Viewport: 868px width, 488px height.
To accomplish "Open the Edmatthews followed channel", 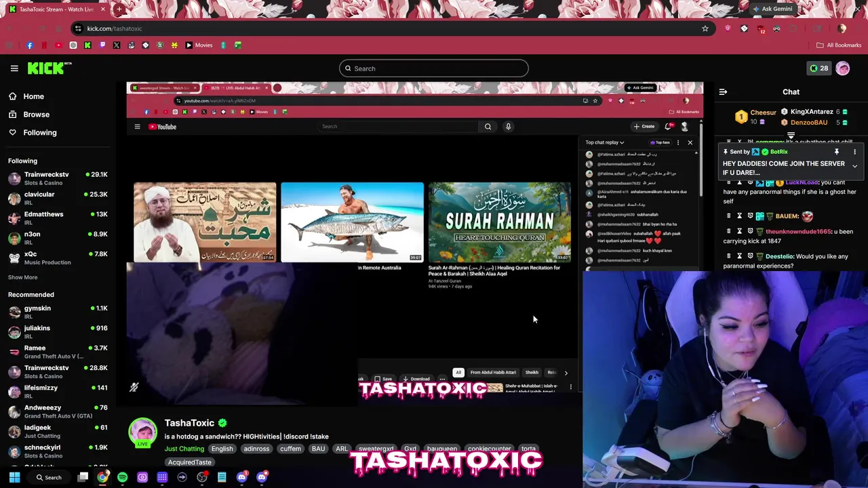I will 58,218.
